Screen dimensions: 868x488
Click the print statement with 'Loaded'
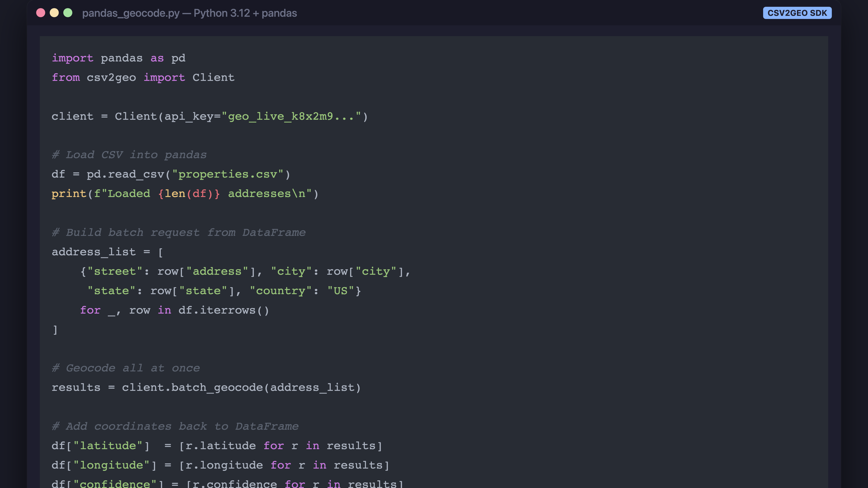[185, 194]
